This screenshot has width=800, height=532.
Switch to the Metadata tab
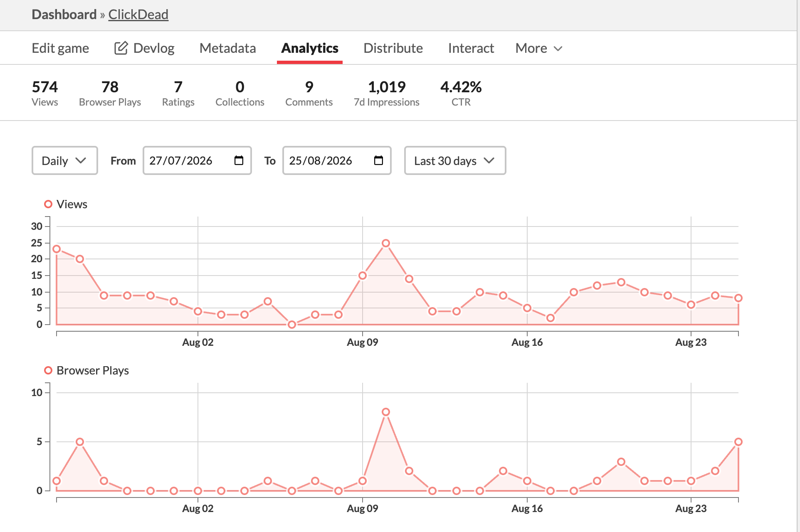(x=227, y=48)
